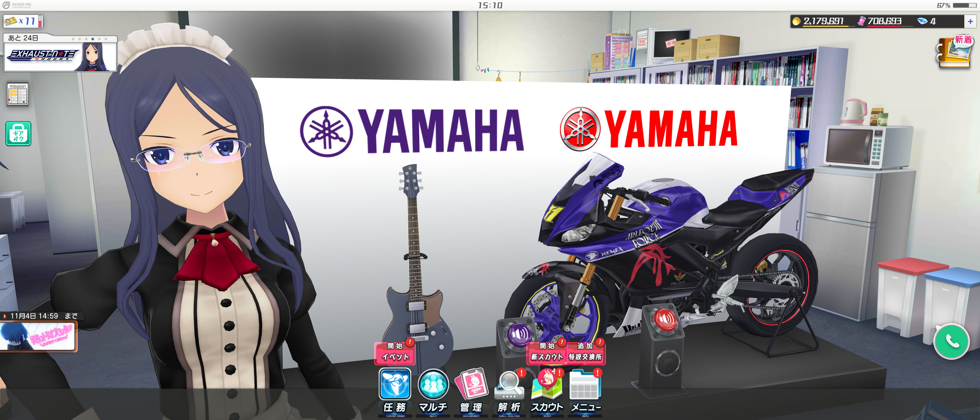This screenshot has height=420, width=980.
Task: Select the highlighted banner page dot
Action: tap(93, 39)
